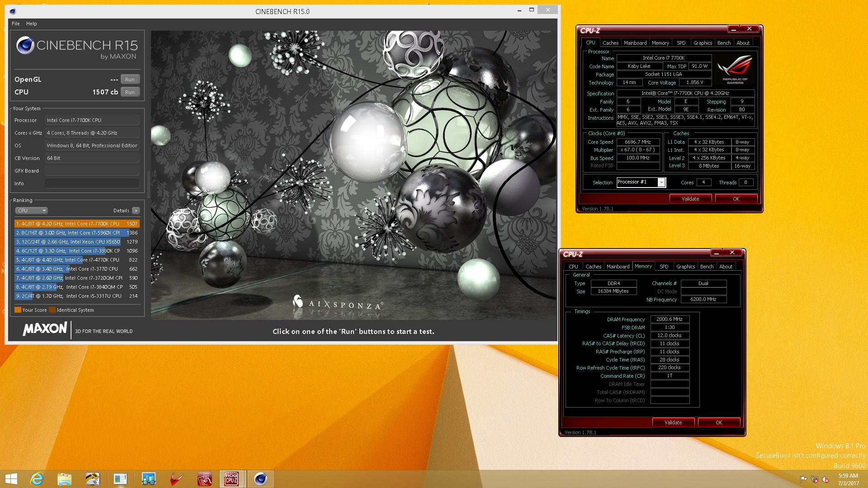Open network status tray icon
The image size is (868, 488).
tap(815, 479)
